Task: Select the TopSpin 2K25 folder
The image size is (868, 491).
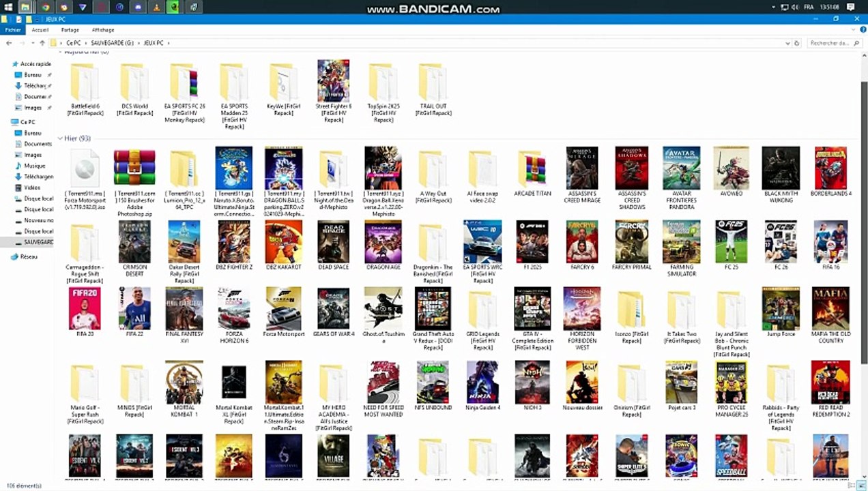Action: tap(383, 92)
